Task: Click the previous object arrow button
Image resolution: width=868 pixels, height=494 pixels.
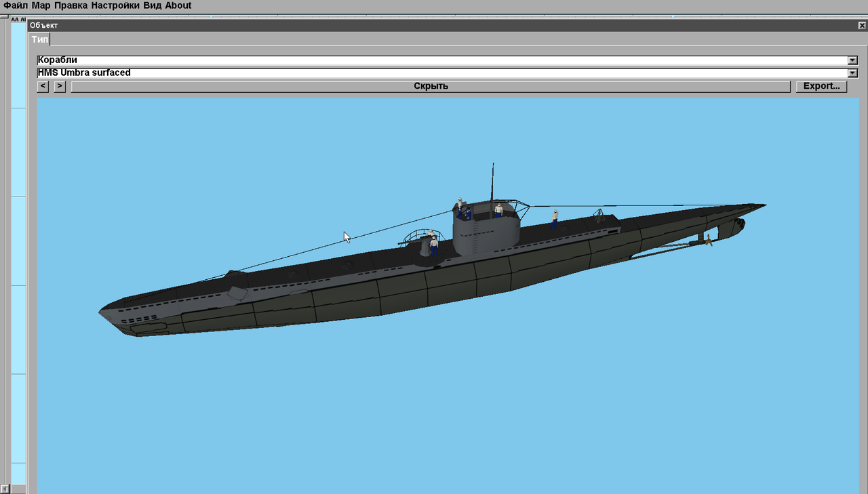Action: coord(43,85)
